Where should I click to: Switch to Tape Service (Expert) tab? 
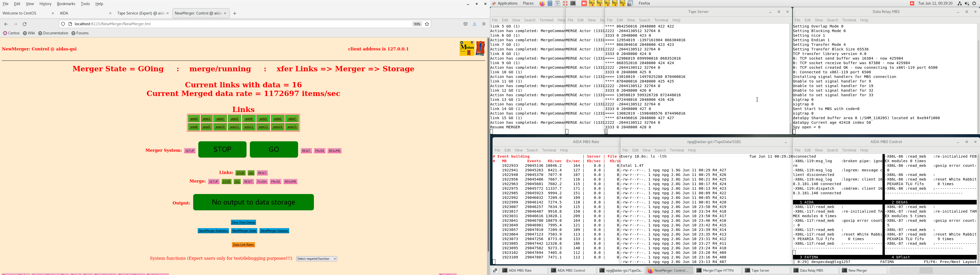click(140, 13)
